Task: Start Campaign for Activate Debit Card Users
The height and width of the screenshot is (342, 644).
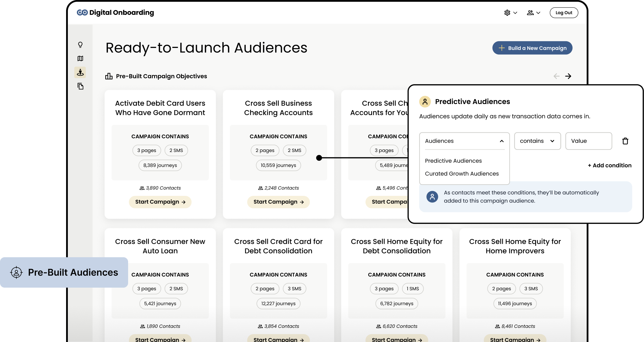Action: (x=160, y=202)
